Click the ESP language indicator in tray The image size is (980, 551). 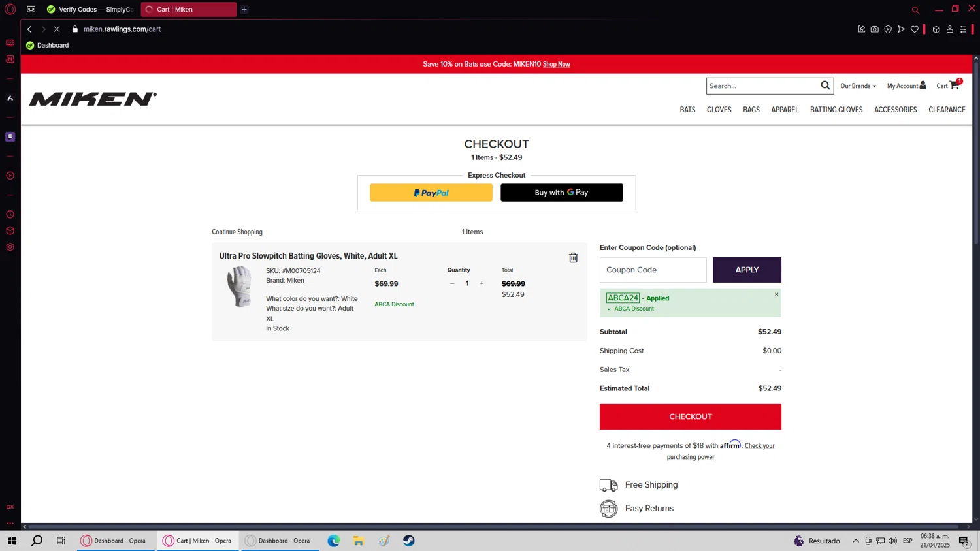[907, 541]
